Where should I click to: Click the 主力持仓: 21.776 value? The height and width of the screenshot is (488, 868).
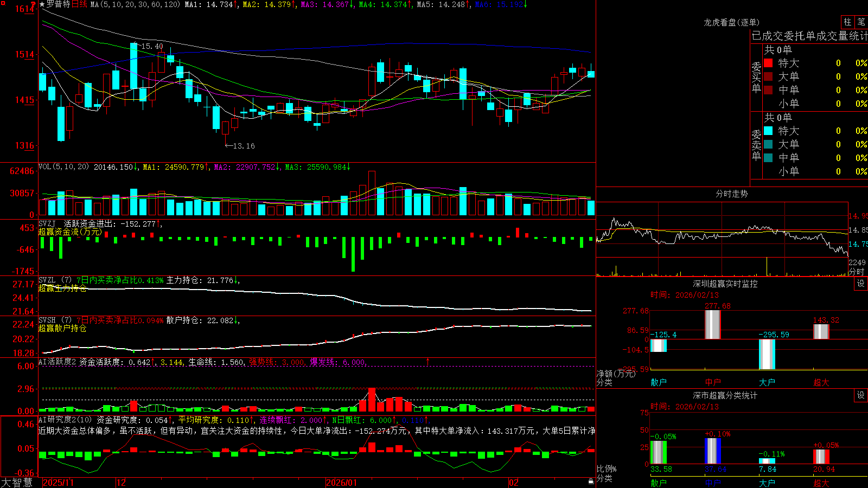[200, 280]
